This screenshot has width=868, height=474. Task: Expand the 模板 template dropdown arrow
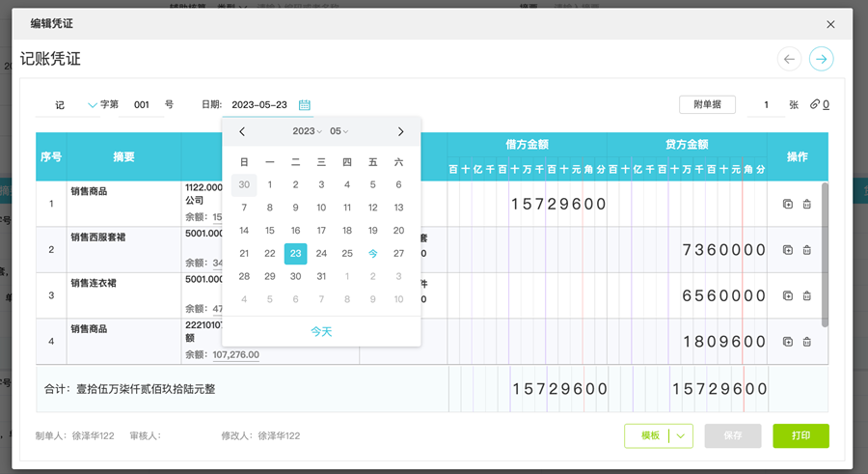[x=681, y=436]
